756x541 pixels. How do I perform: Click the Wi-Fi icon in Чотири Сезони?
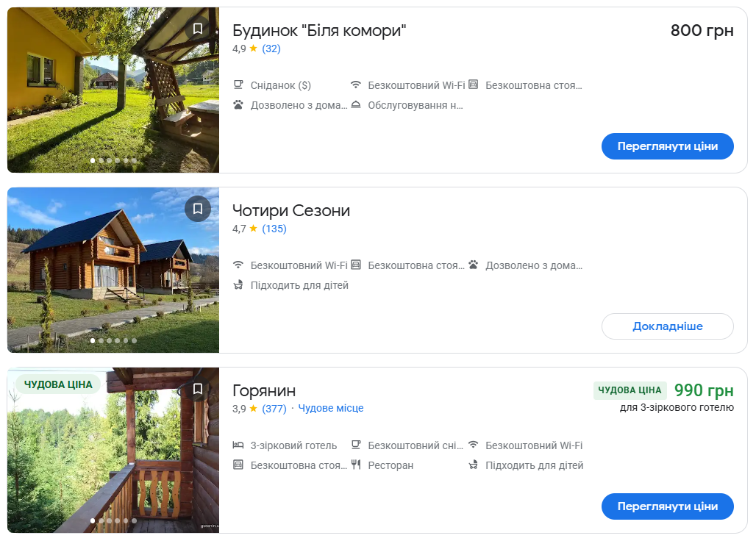(x=238, y=265)
